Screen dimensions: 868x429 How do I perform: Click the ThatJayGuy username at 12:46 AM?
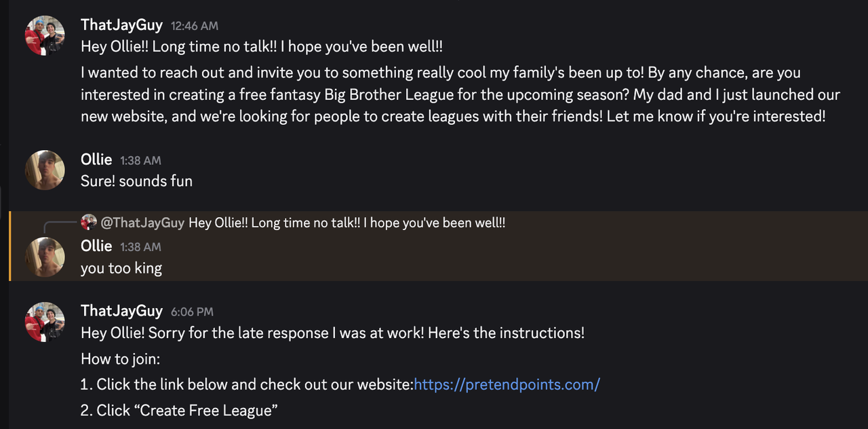pyautogui.click(x=121, y=25)
